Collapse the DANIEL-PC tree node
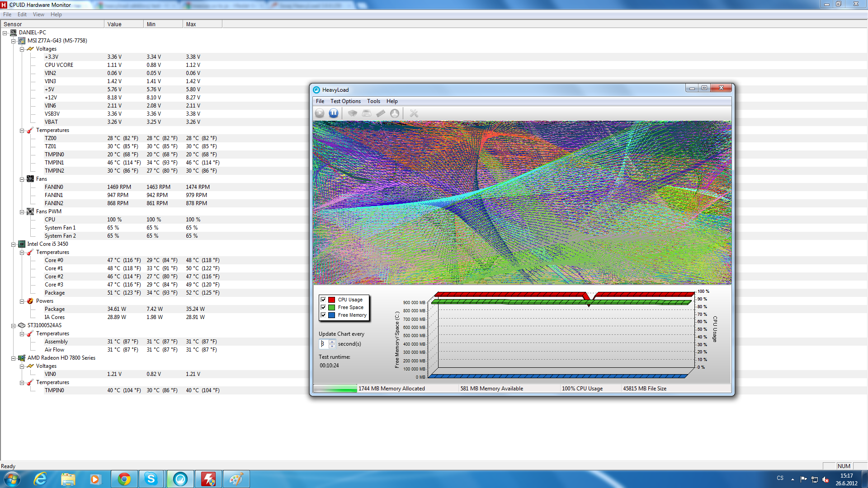The width and height of the screenshot is (868, 488). click(5, 33)
